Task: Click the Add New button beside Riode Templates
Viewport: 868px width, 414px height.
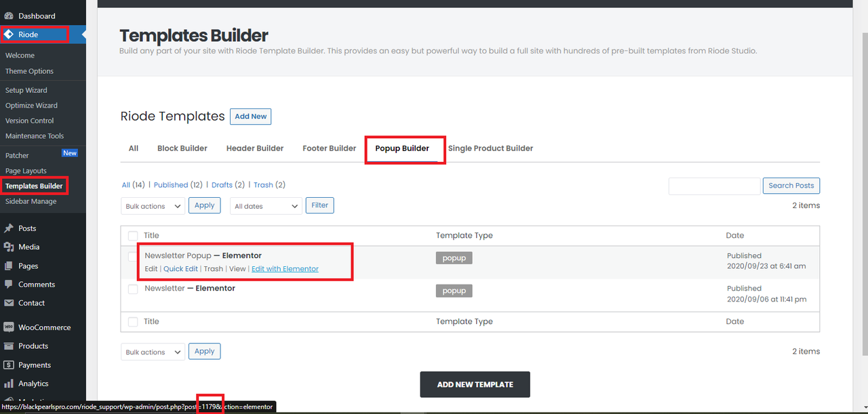Action: (251, 117)
